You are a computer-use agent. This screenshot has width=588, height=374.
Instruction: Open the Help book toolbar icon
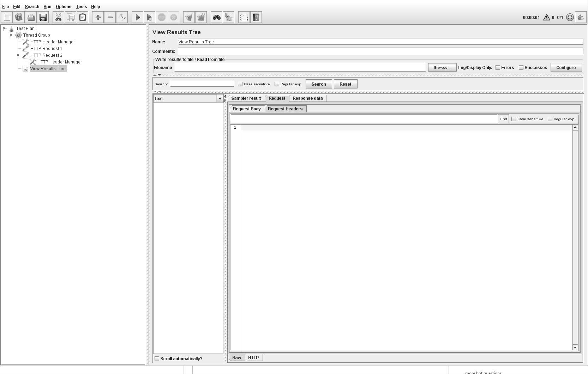point(256,17)
